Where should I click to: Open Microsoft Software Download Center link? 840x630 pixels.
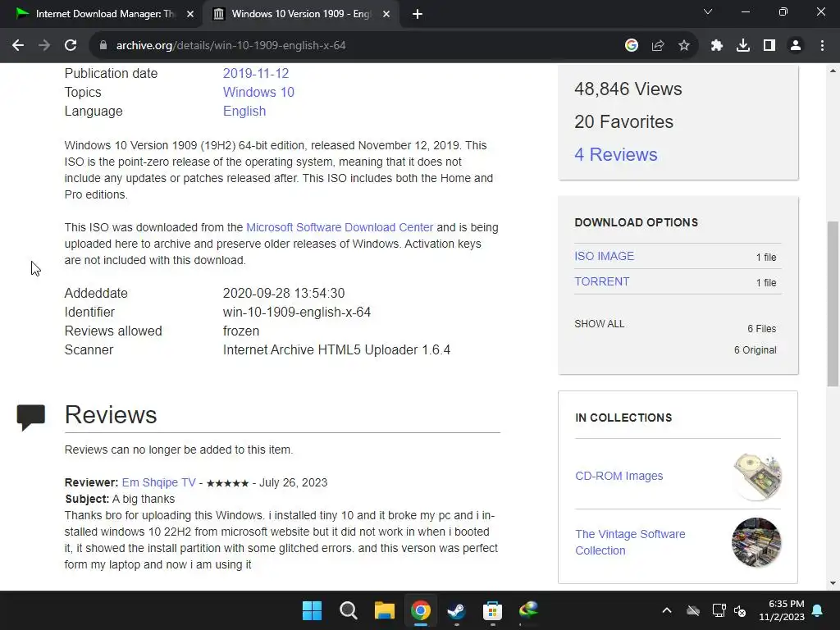(340, 227)
